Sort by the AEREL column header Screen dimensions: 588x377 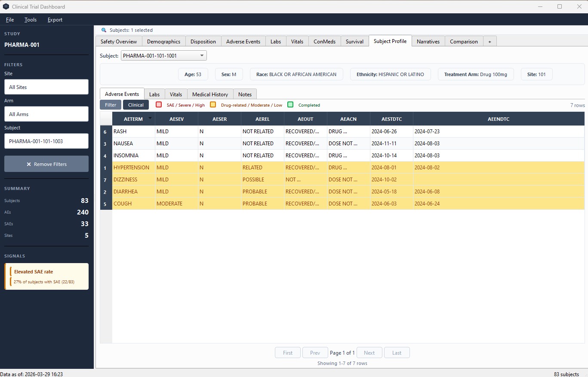pos(263,119)
